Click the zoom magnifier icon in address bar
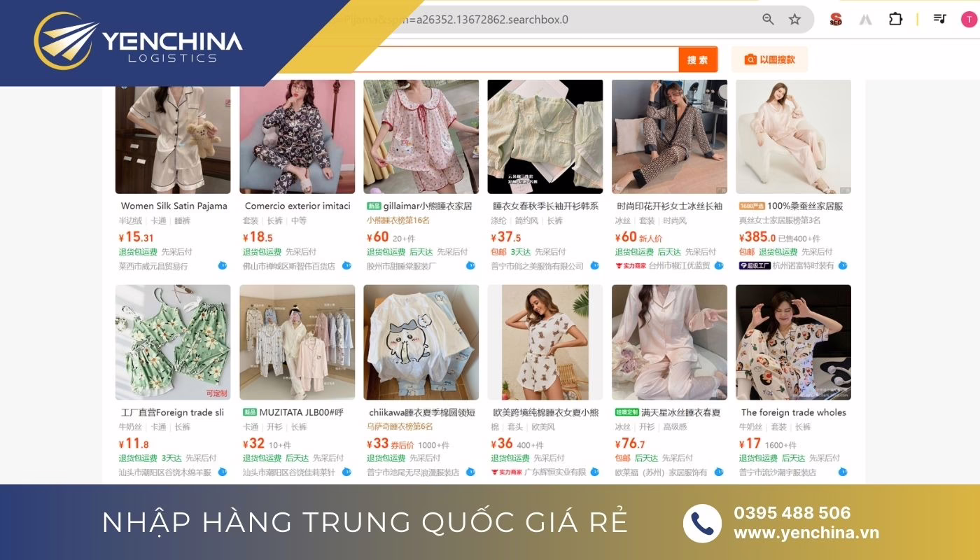 click(768, 20)
